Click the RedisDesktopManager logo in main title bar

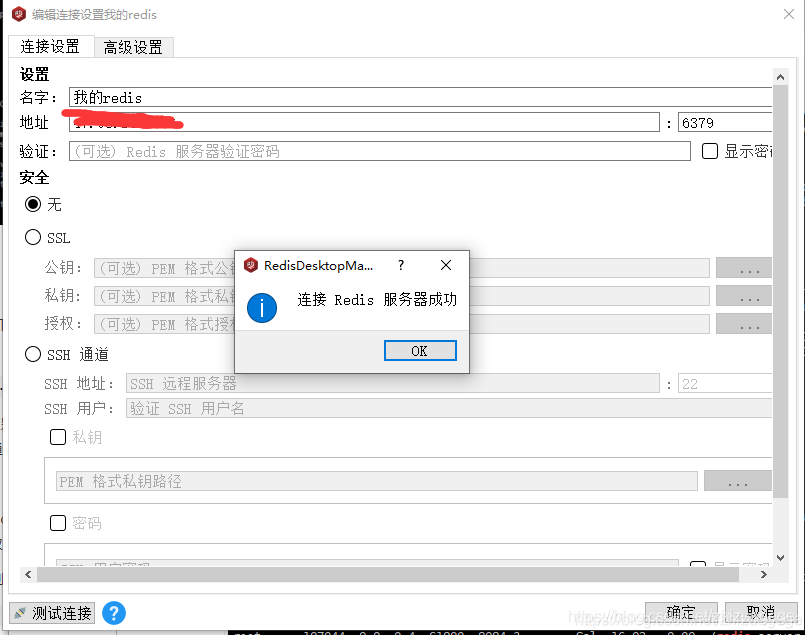19,14
